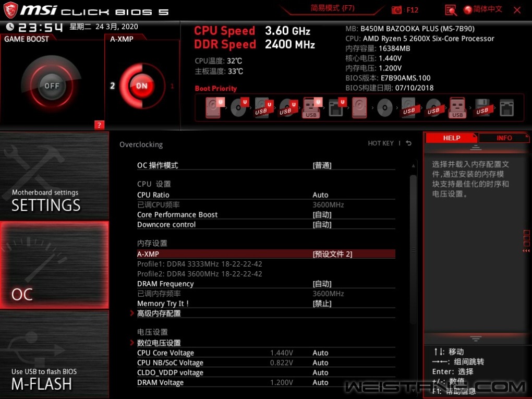
Task: Click the MSI dragon shield logo
Action: click(x=10, y=10)
